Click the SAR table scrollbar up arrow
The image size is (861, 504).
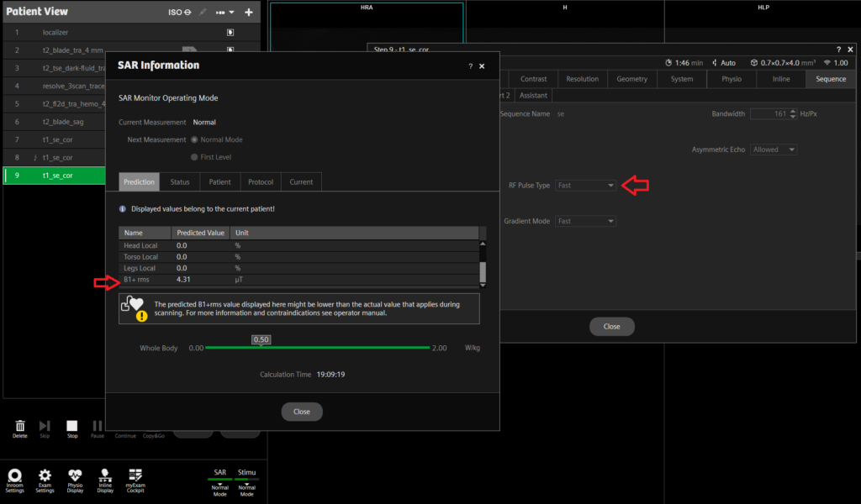[483, 244]
